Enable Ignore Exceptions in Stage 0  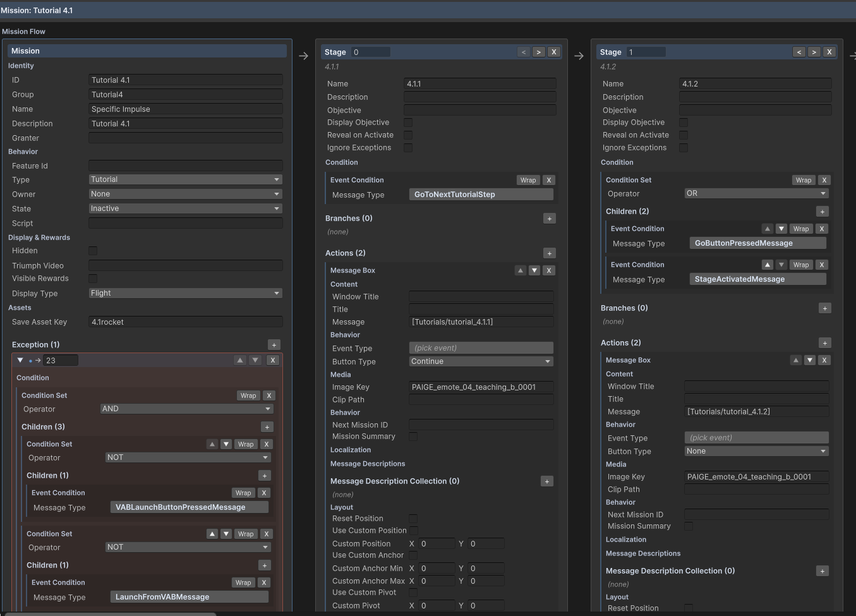coord(408,148)
